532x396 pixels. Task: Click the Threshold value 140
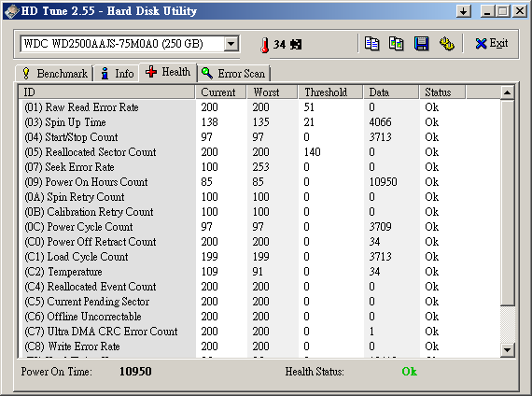coord(312,152)
